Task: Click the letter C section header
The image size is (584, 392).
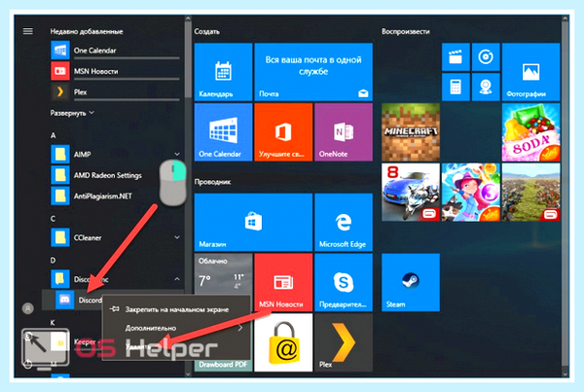Action: [x=53, y=219]
